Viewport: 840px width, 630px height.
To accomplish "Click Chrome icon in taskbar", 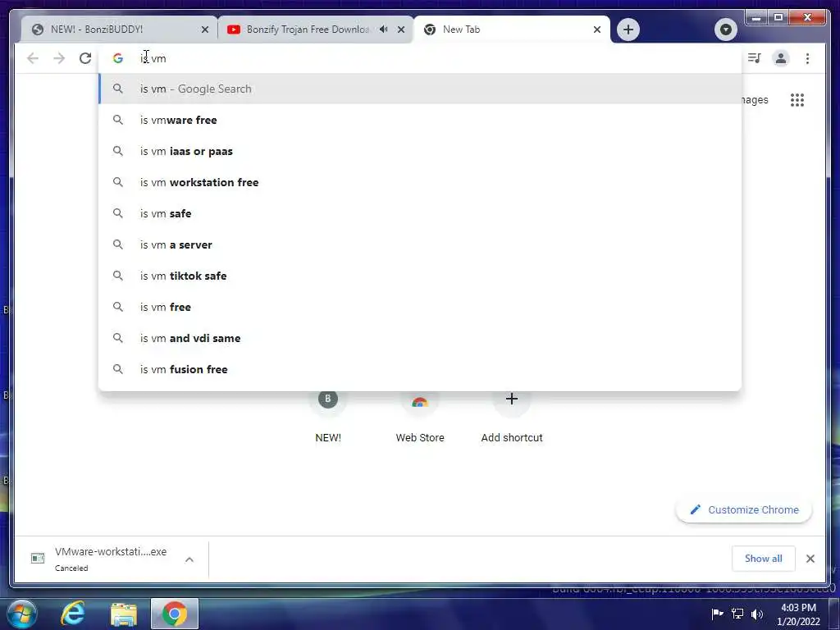I will coord(174,614).
